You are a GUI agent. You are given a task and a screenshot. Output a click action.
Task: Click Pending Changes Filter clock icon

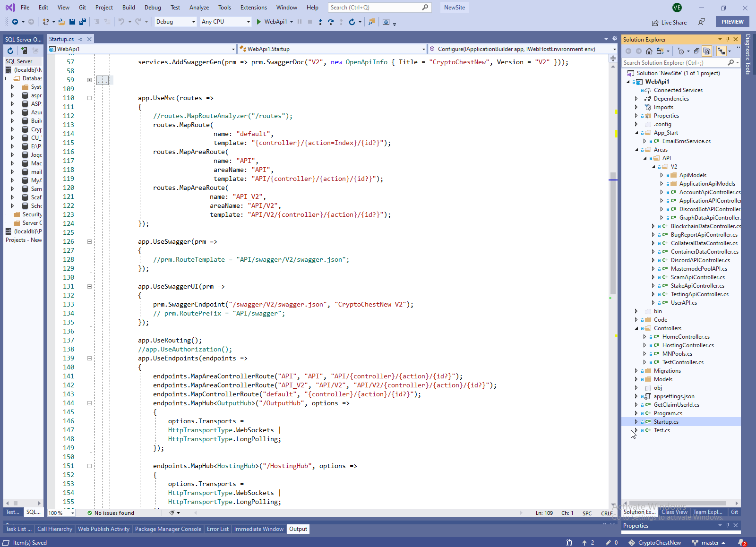tap(680, 51)
